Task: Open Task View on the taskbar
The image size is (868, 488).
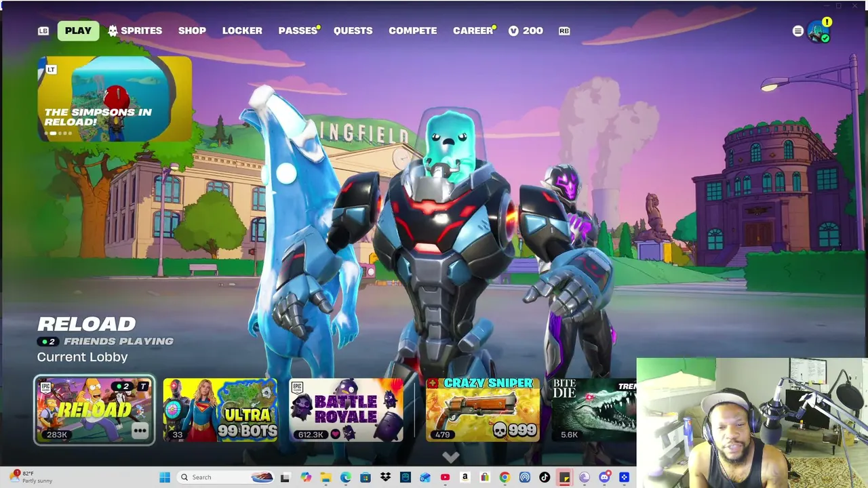Action: (285, 477)
